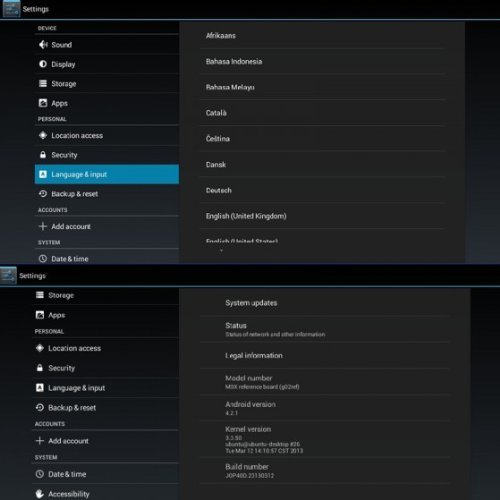
Task: Tap the Add account plus icon in top panel
Action: click(x=43, y=226)
